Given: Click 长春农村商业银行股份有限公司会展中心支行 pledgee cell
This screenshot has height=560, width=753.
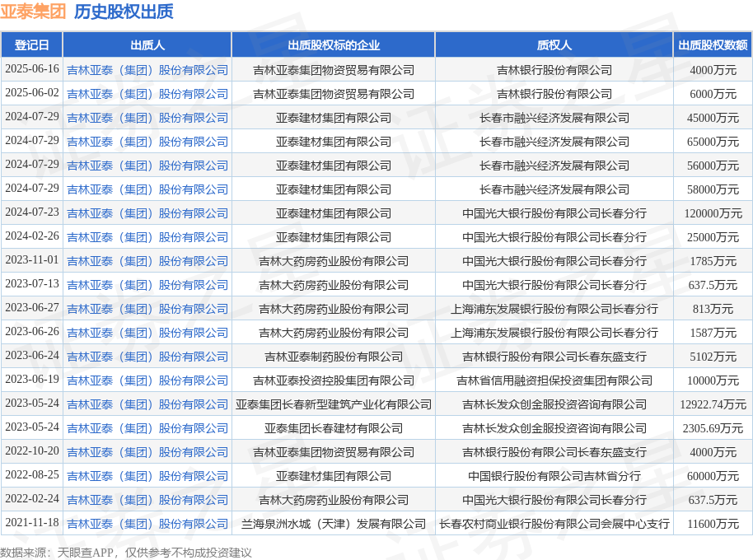Looking at the screenshot, I should coord(554,524).
